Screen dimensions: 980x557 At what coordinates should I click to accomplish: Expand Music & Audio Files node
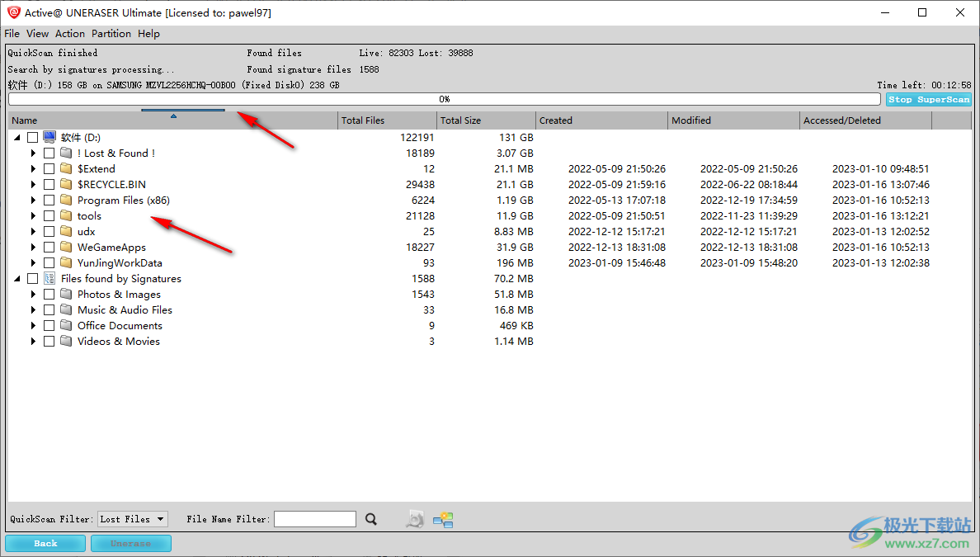[x=33, y=310]
